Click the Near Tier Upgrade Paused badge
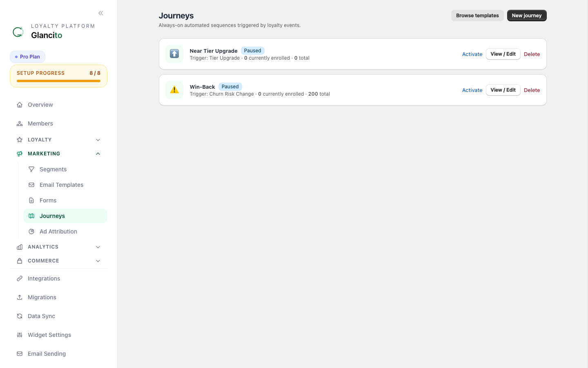Image resolution: width=588 pixels, height=368 pixels. [252, 51]
